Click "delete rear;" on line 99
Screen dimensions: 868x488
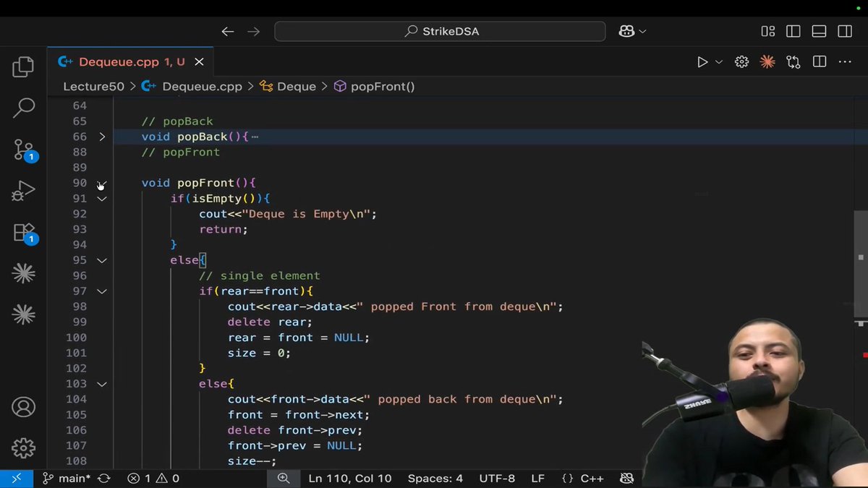(x=270, y=322)
